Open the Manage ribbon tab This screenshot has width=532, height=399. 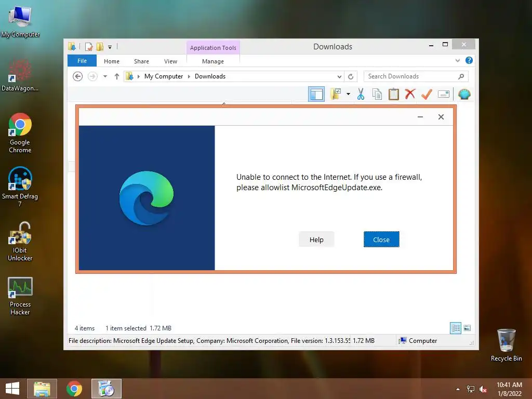tap(212, 61)
